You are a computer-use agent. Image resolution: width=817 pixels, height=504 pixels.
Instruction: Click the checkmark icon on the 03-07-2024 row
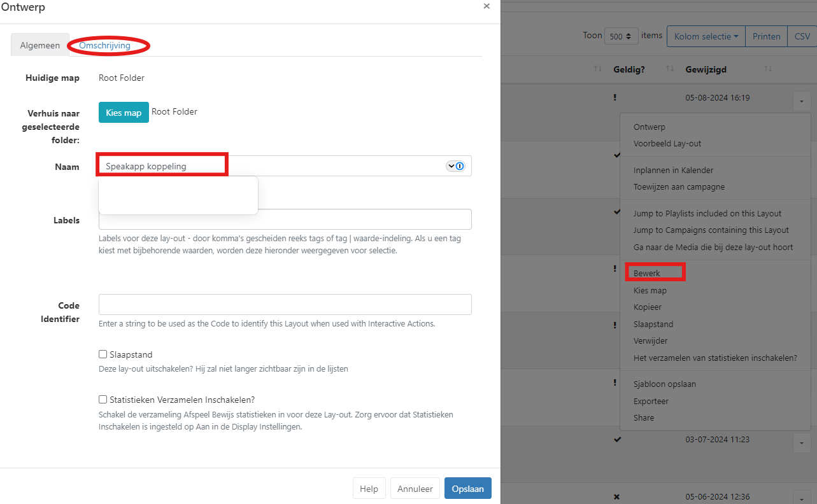(616, 439)
